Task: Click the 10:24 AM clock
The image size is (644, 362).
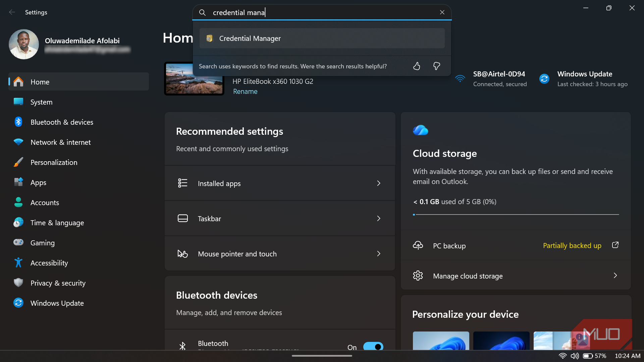Action: [628, 356]
